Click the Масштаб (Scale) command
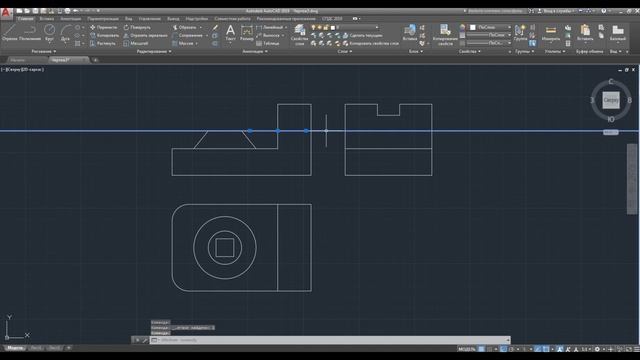The width and height of the screenshot is (640, 360). tap(136, 43)
